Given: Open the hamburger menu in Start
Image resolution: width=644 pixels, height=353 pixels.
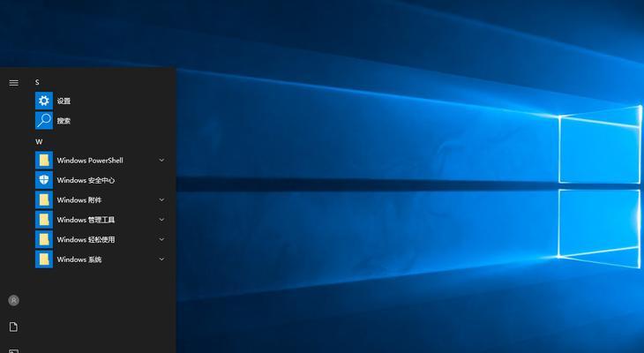Looking at the screenshot, I should point(13,83).
